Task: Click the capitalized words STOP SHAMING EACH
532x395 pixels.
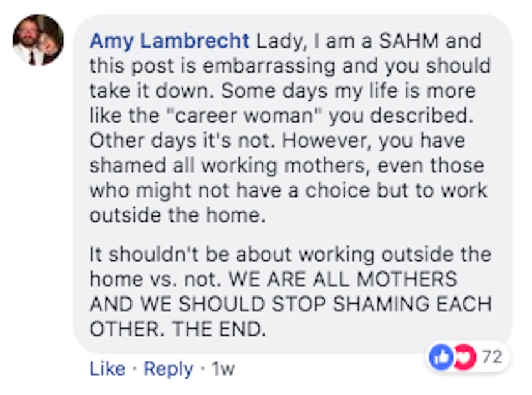Action: click(382, 304)
